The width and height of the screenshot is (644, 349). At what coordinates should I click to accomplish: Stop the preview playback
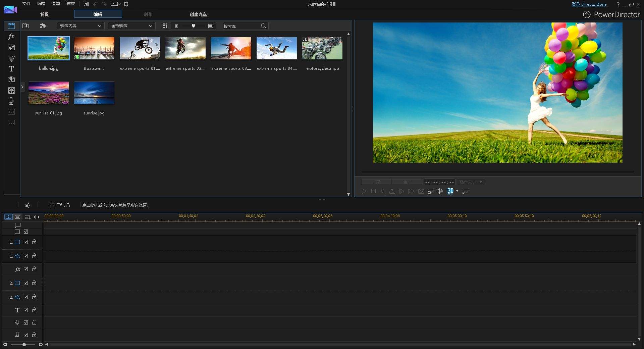click(373, 191)
